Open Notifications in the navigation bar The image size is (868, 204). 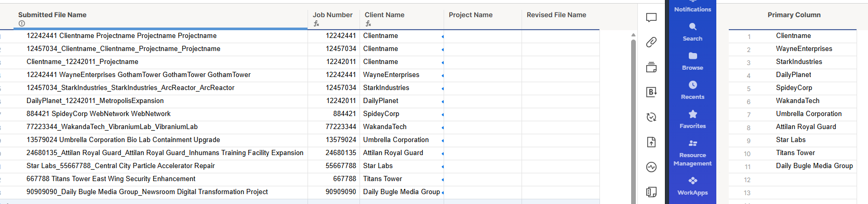click(692, 7)
